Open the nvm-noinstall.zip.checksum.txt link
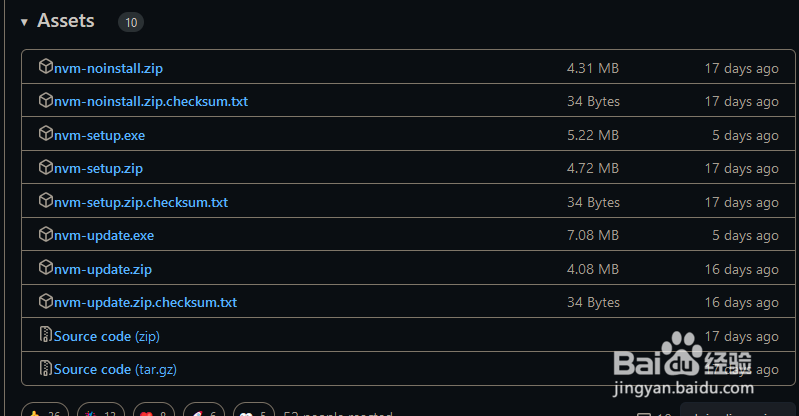This screenshot has height=416, width=799. pyautogui.click(x=151, y=101)
